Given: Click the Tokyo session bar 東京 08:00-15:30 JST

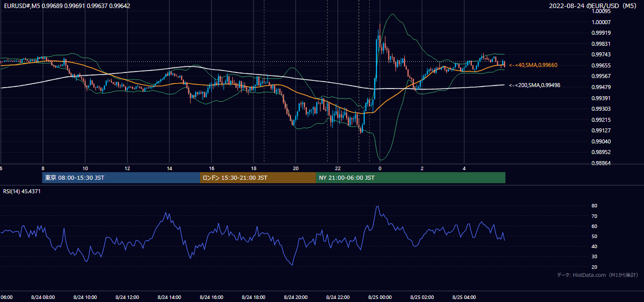Looking at the screenshot, I should (121, 178).
